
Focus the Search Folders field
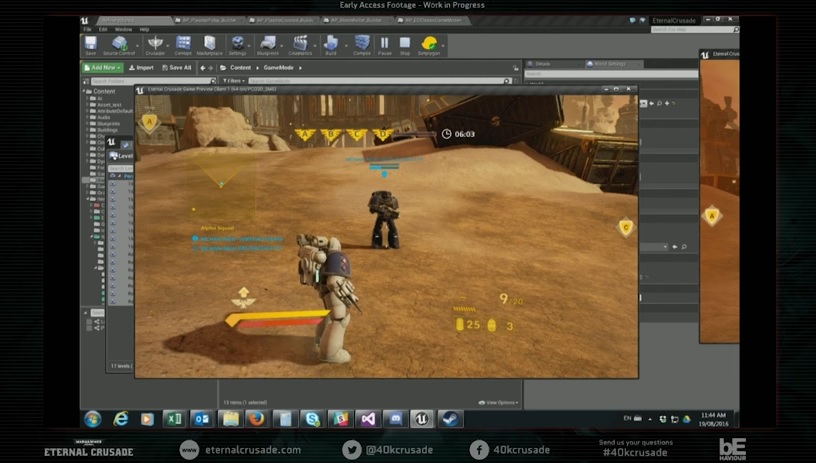coord(153,81)
